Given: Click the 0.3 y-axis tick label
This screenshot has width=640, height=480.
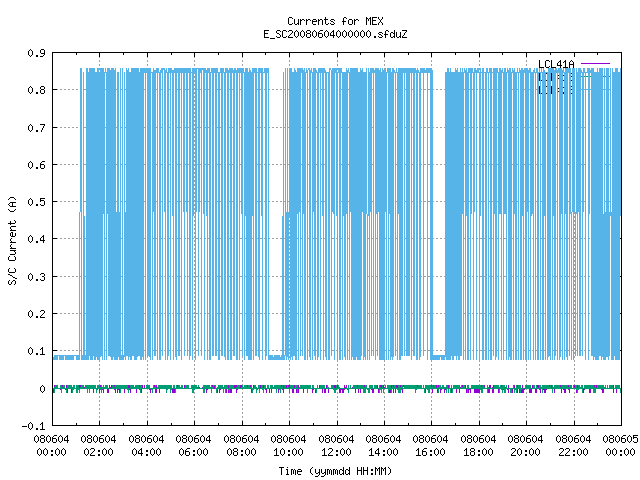Looking at the screenshot, I should pyautogui.click(x=36, y=276).
